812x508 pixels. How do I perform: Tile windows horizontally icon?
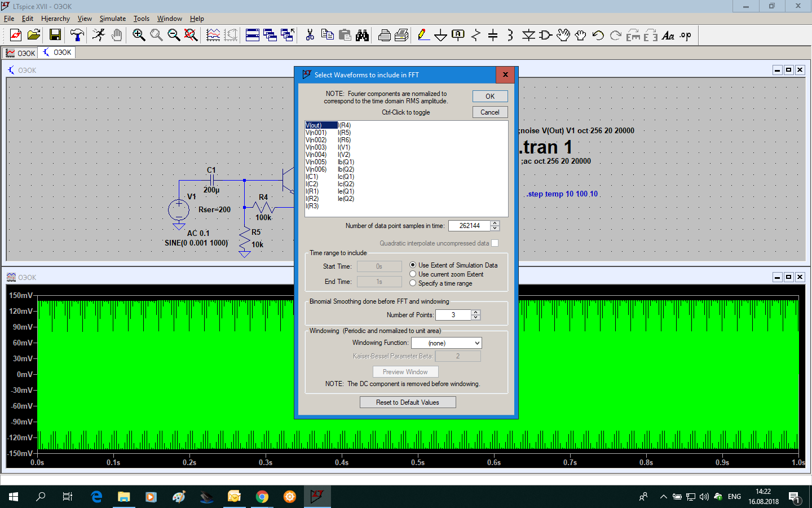tap(253, 35)
